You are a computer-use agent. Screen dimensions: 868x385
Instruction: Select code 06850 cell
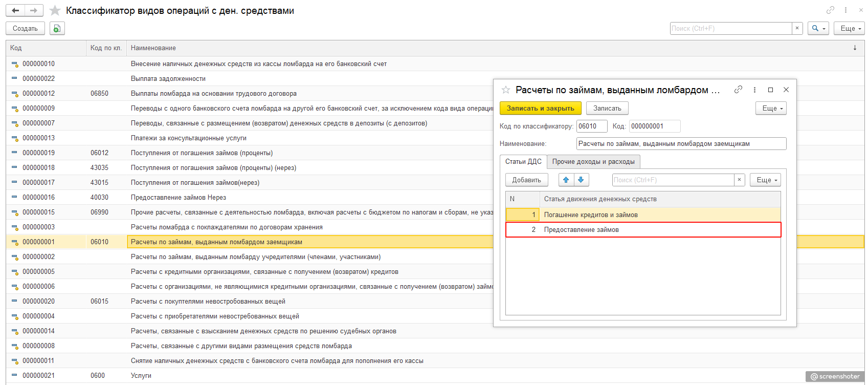pyautogui.click(x=106, y=94)
